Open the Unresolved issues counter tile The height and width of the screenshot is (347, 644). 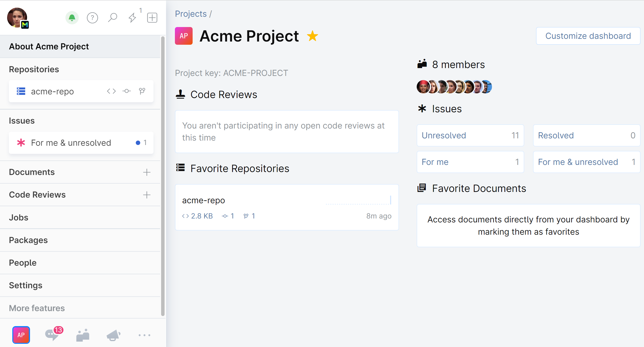pyautogui.click(x=470, y=135)
